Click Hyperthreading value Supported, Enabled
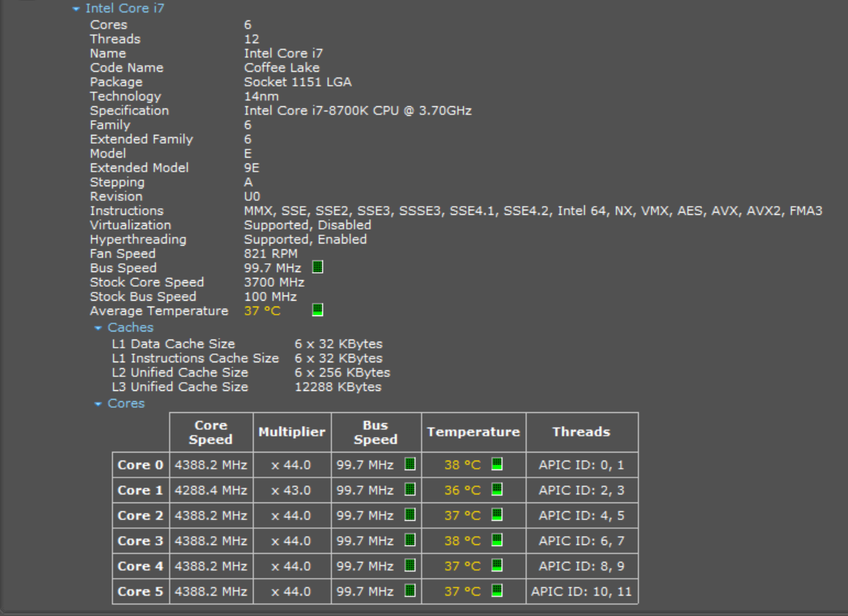Viewport: 848px width, 616px height. 305,239
